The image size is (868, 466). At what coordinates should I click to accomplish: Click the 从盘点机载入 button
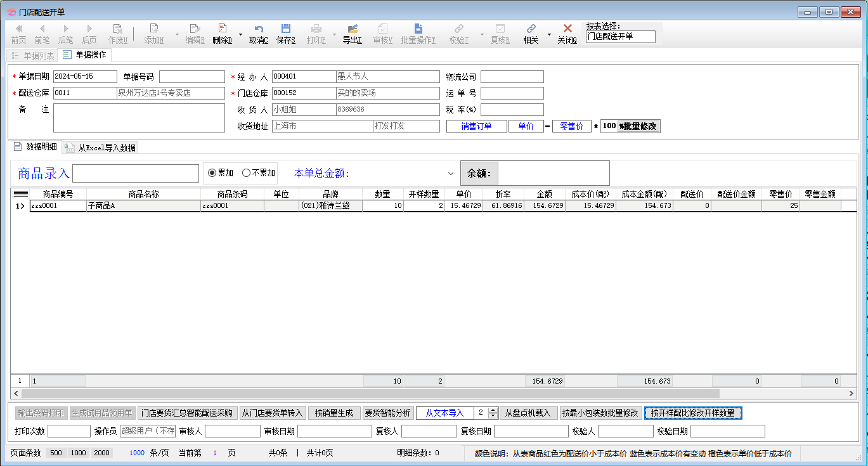528,413
